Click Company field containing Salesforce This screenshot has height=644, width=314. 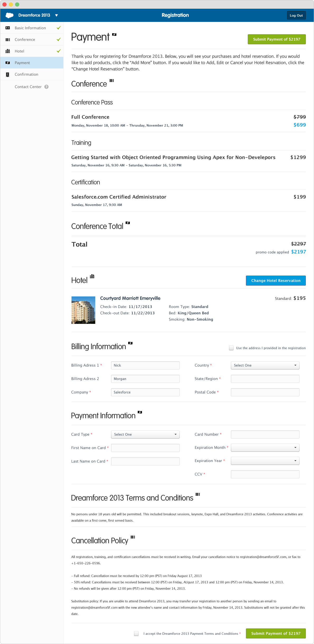pyautogui.click(x=145, y=392)
